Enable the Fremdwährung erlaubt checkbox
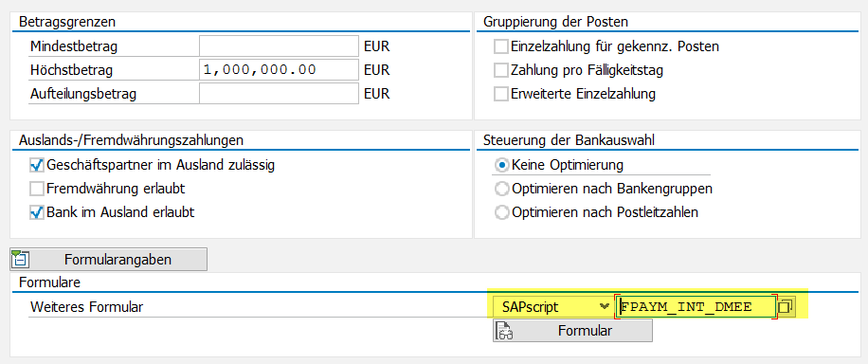The height and width of the screenshot is (364, 868). (x=37, y=189)
